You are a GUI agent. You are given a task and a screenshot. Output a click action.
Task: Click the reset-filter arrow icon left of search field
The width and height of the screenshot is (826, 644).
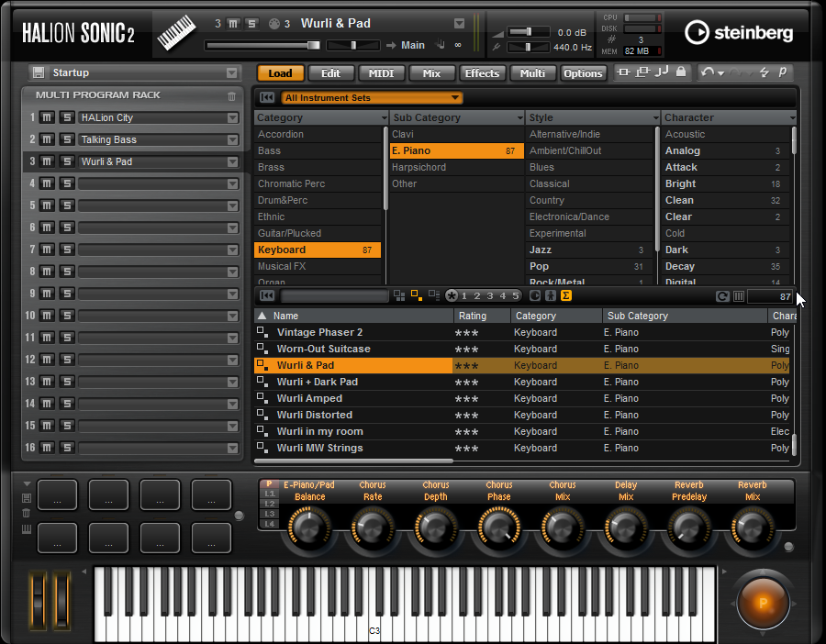[x=267, y=296]
